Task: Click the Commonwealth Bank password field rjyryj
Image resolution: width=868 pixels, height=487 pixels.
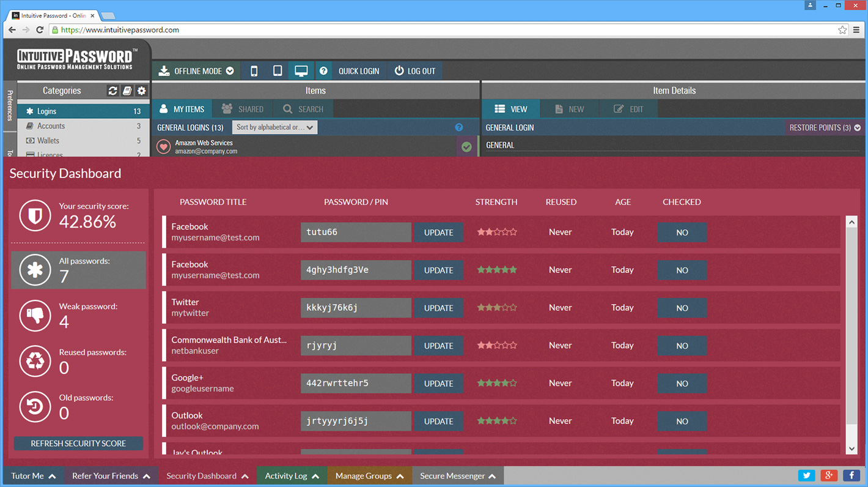Action: click(x=356, y=346)
